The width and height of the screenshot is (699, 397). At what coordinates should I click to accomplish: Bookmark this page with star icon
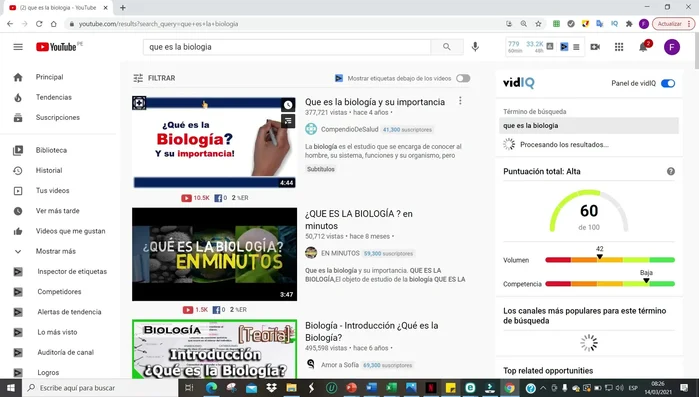tap(538, 24)
